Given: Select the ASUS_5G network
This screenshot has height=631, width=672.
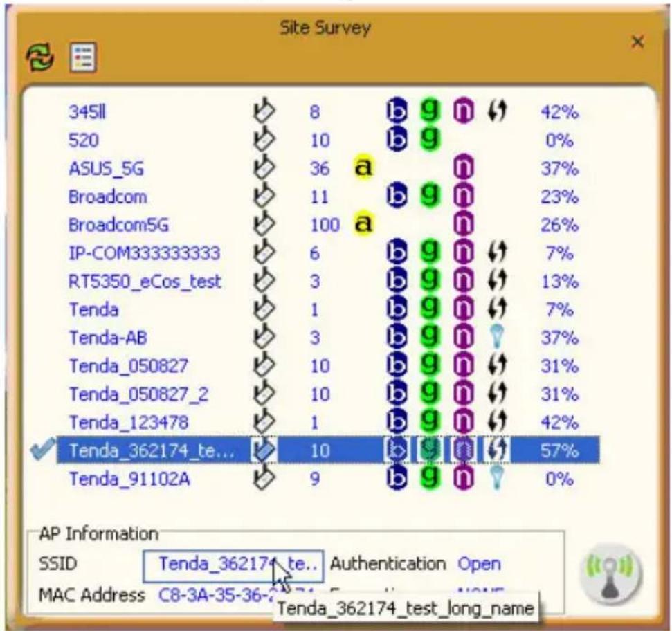Looking at the screenshot, I should (328, 168).
